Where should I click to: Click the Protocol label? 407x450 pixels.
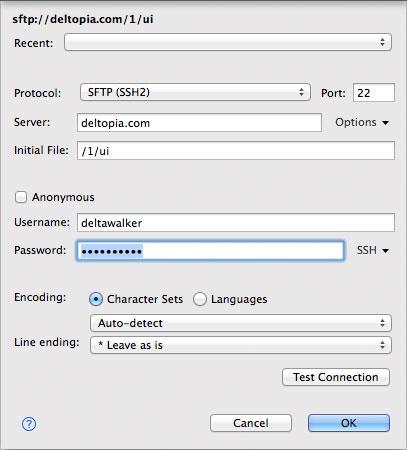point(38,93)
